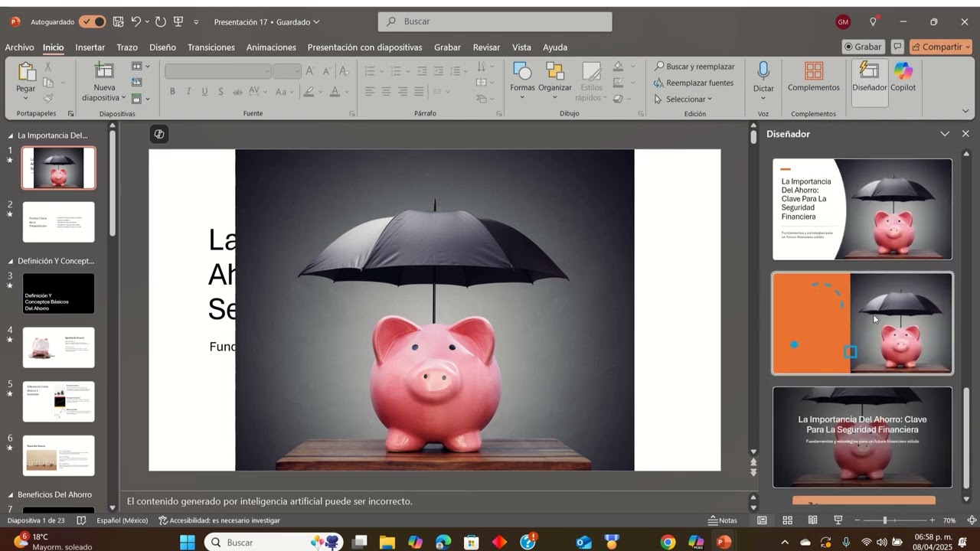Open the font name combo box
The image size is (980, 551).
pos(218,71)
